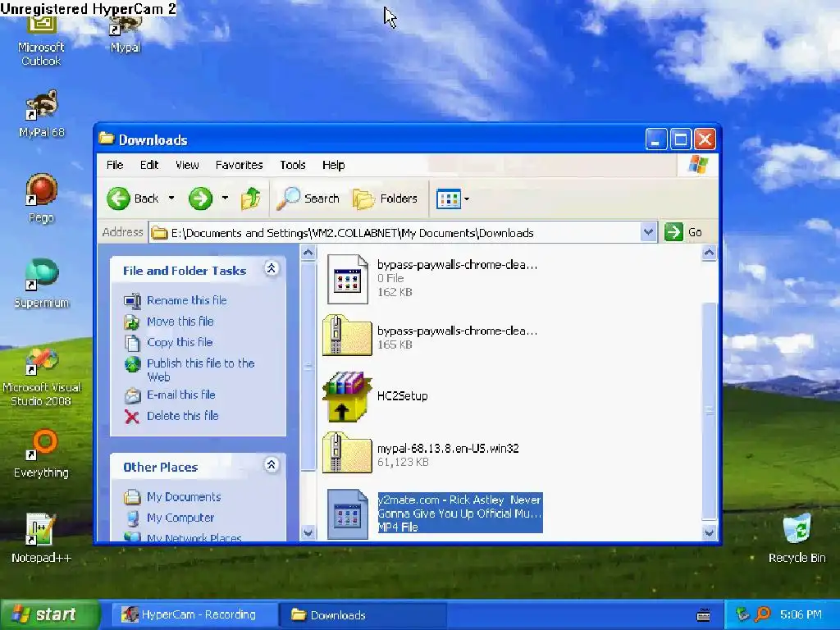The height and width of the screenshot is (630, 840).
Task: Open the Tools menu
Action: pos(293,165)
